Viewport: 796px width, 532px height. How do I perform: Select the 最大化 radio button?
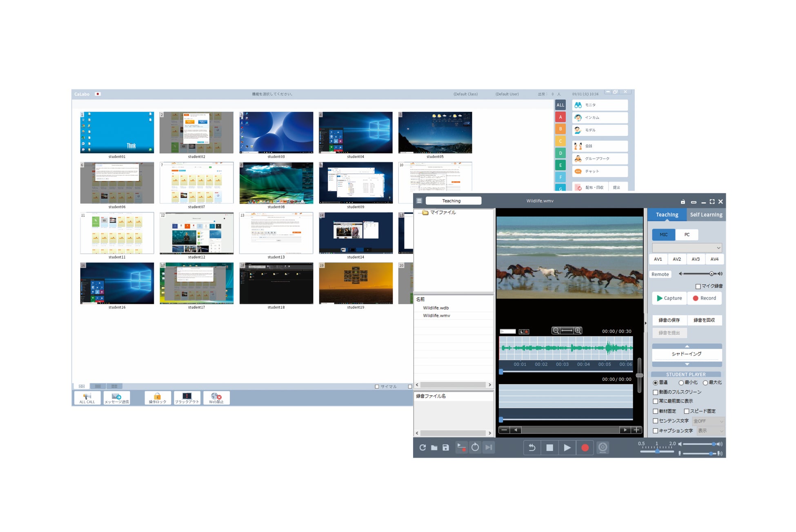[x=705, y=383]
